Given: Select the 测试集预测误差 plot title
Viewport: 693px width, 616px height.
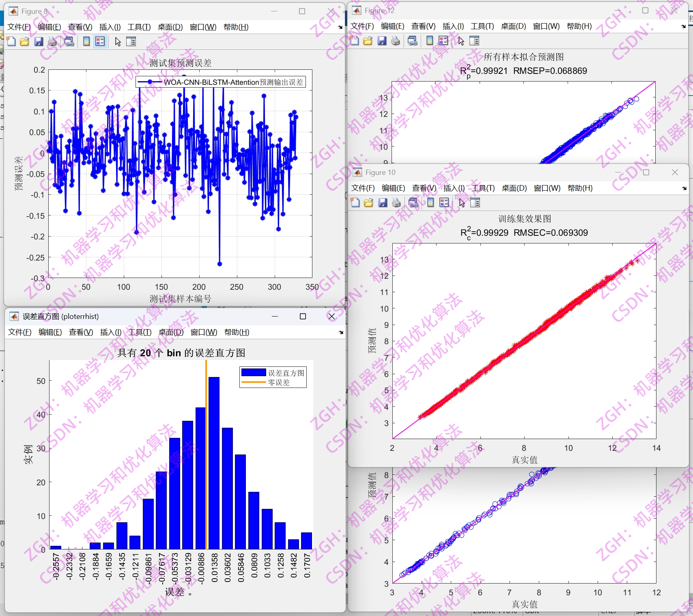Looking at the screenshot, I should pos(181,63).
